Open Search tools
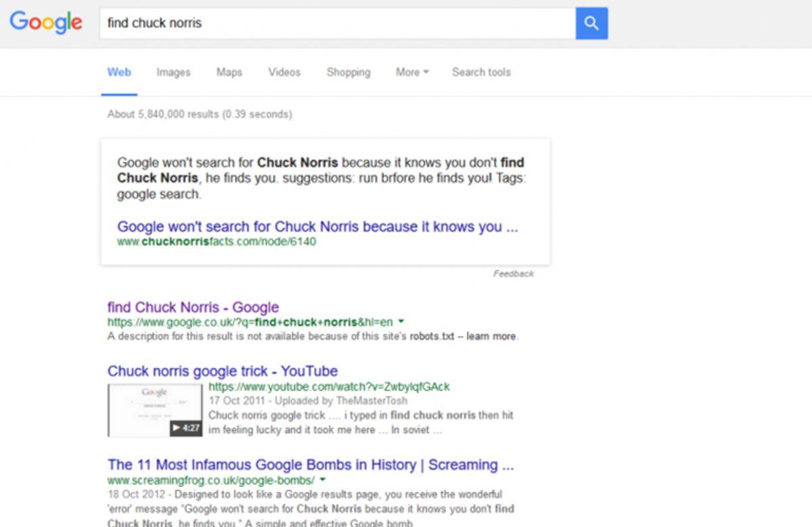 (x=481, y=72)
